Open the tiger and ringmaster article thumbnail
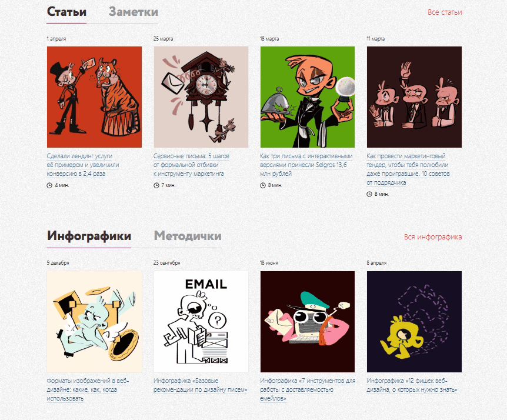The image size is (507, 420). [94, 97]
